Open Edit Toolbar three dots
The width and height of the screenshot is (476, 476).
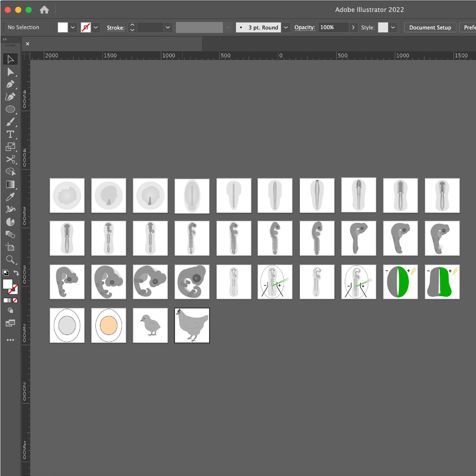[x=10, y=340]
